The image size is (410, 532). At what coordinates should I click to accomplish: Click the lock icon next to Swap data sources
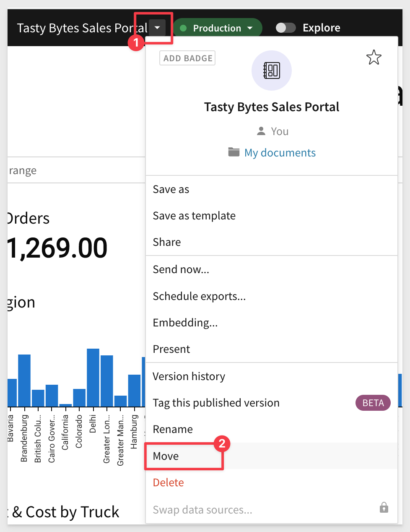pyautogui.click(x=384, y=508)
